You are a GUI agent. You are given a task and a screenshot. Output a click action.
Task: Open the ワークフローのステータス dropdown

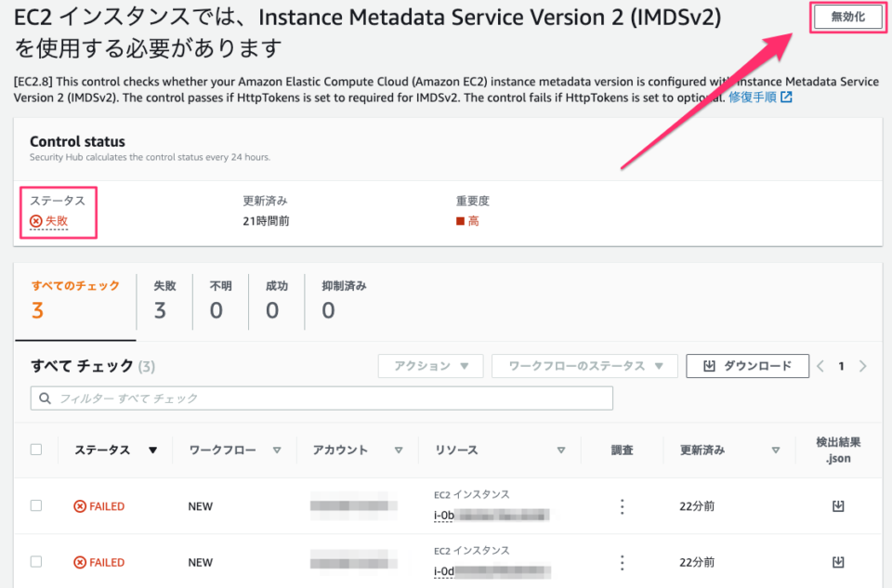584,366
